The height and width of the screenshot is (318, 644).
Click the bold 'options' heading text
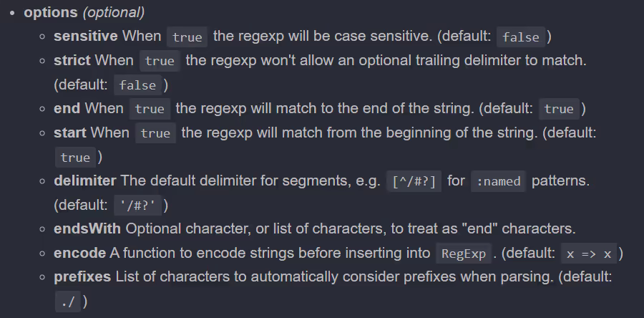click(x=51, y=12)
